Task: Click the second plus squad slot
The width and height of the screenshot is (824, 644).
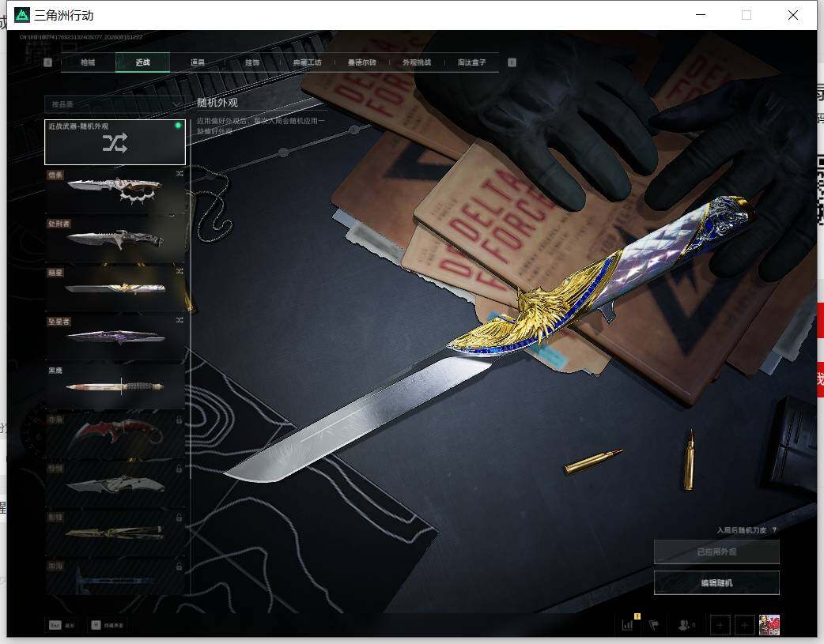Action: click(x=744, y=625)
